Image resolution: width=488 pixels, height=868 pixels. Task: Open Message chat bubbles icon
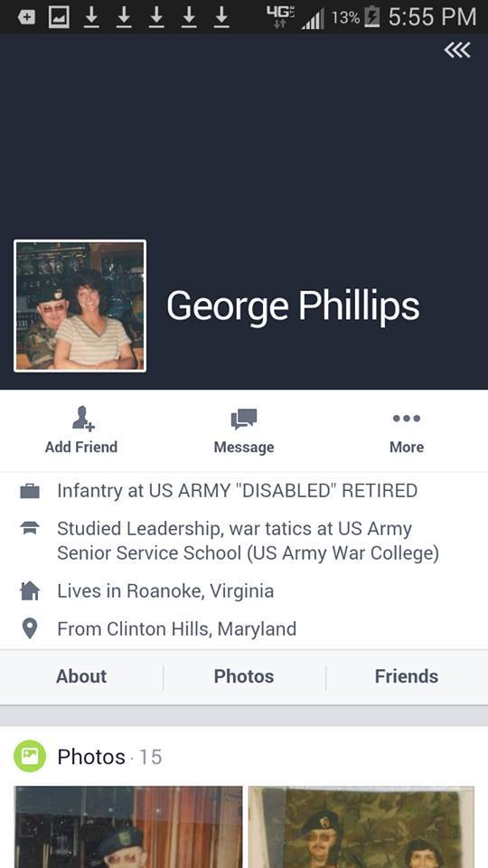[x=243, y=419]
